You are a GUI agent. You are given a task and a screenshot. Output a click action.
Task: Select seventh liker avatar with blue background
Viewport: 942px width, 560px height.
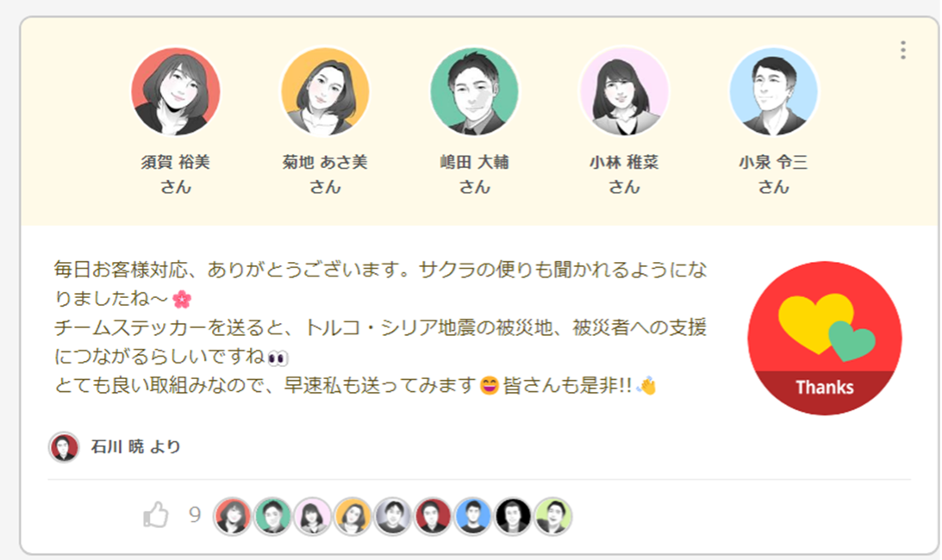tap(473, 516)
